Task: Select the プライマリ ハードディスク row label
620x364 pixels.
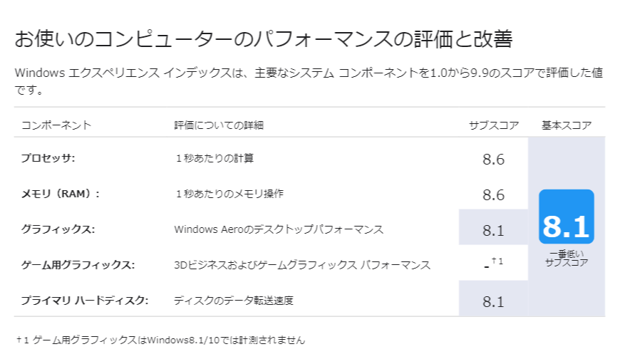Action: coord(84,300)
